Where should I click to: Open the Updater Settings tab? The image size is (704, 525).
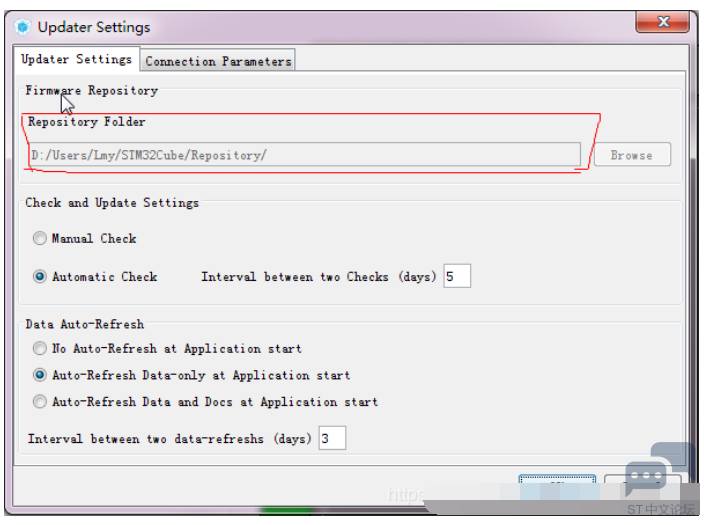coord(76,59)
